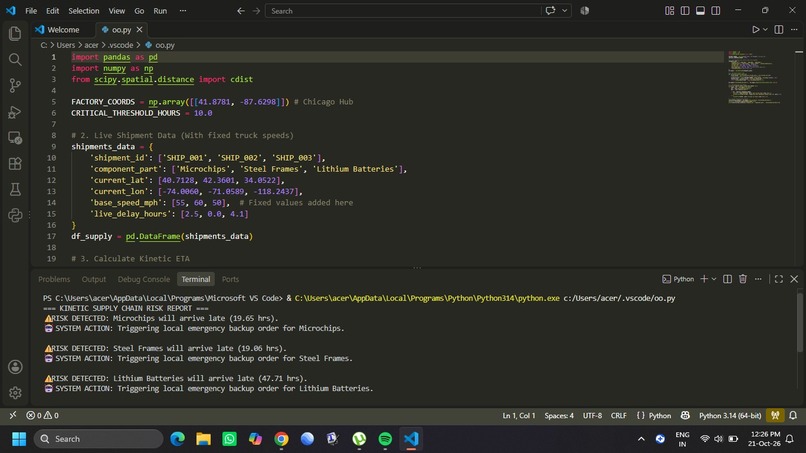806x453 pixels.
Task: Open terminal panel ellipsis actions
Action: (x=758, y=279)
